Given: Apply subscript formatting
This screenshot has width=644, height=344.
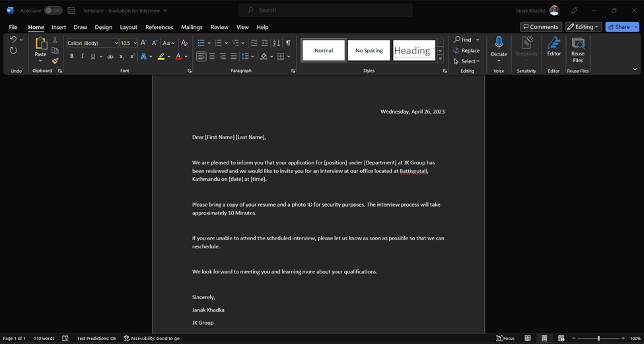Looking at the screenshot, I should 122,56.
